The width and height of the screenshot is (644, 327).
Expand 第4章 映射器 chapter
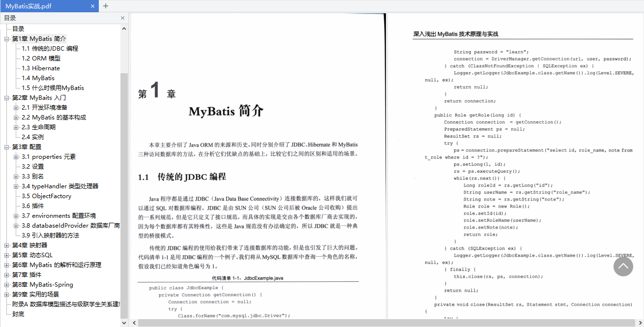[7, 245]
